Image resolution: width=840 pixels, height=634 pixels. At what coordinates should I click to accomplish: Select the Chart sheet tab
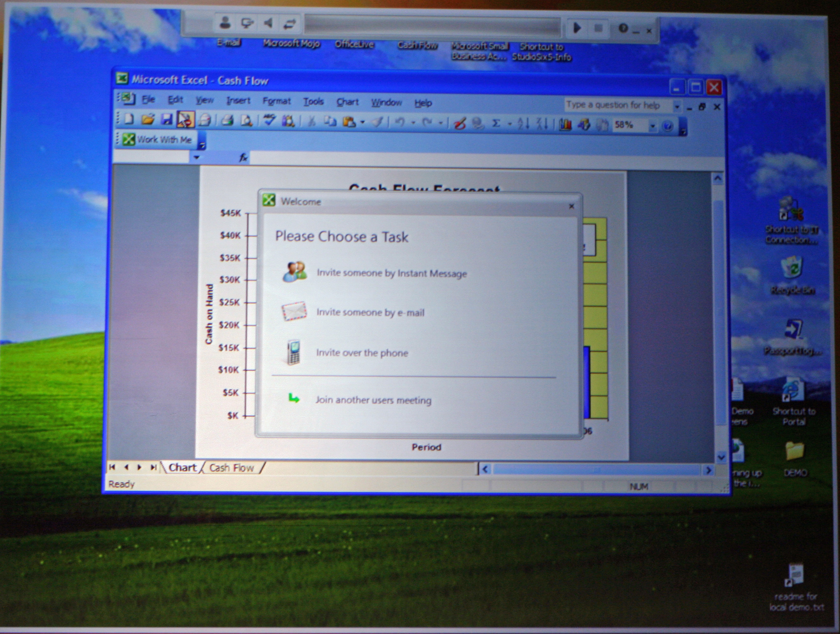tap(182, 467)
